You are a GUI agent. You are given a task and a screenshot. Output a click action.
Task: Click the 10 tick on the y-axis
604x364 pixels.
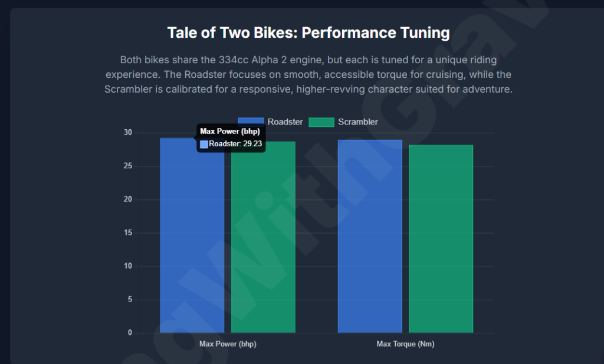[x=128, y=266]
